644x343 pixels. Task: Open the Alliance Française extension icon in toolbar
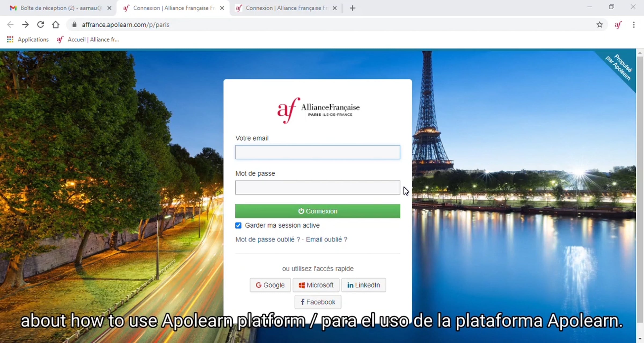click(618, 25)
